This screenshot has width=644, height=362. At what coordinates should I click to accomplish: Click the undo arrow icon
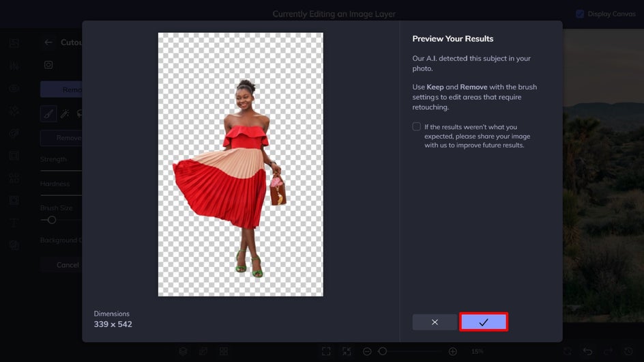coord(587,351)
